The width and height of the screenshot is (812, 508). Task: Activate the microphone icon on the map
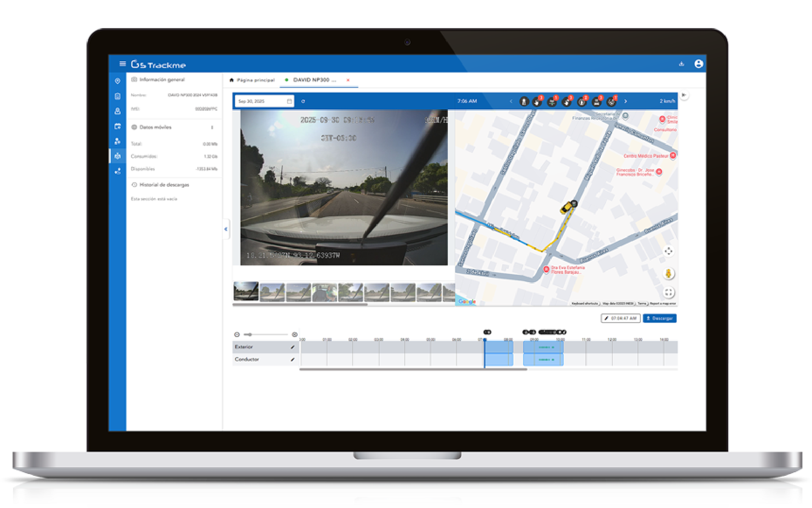(x=668, y=274)
